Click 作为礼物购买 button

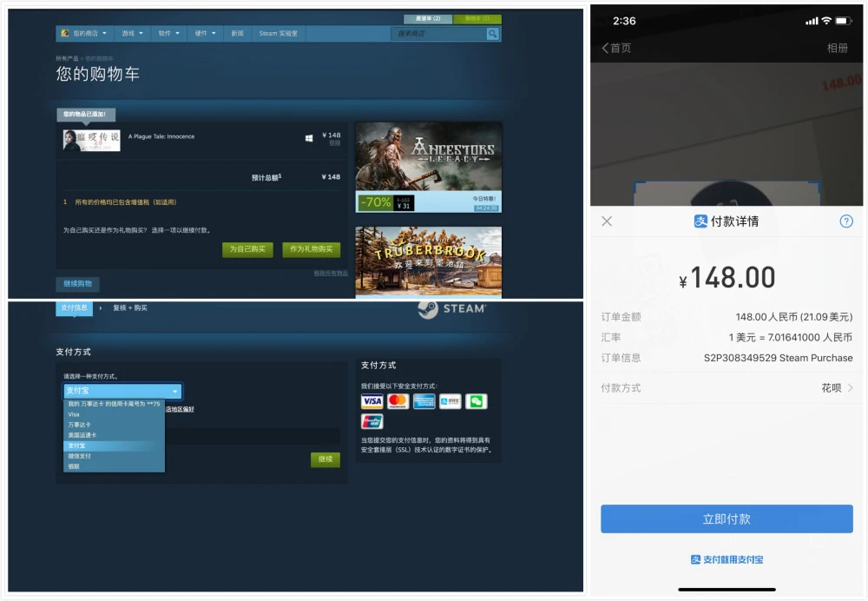[311, 249]
